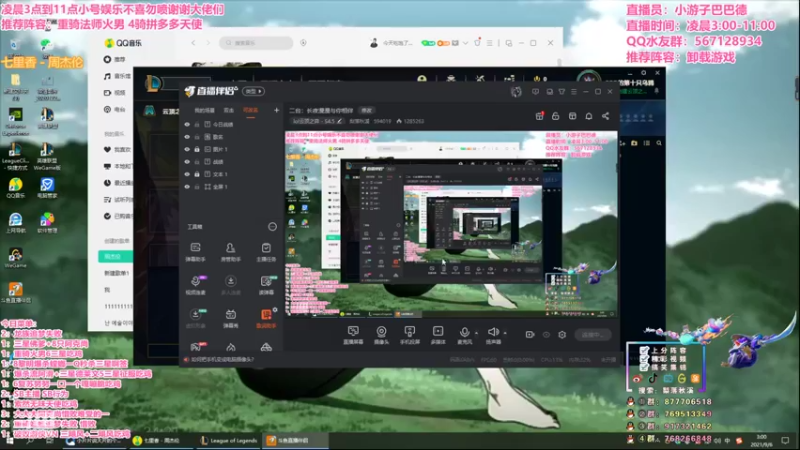800x450 pixels.
Task: Click the bell notification icon above the preview
Action: coord(589,116)
